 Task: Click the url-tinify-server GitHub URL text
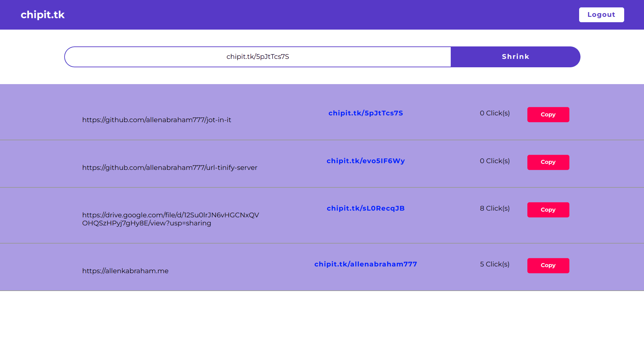click(169, 168)
